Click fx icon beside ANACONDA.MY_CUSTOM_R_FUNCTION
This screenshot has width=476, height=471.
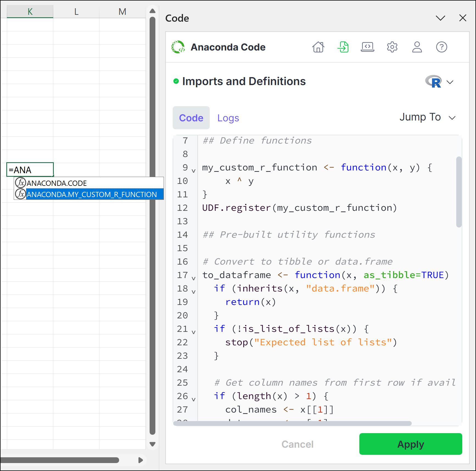pos(21,194)
